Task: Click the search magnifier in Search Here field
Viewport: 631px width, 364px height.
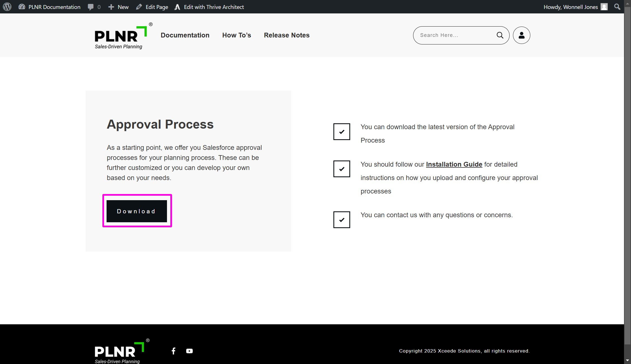Action: (500, 35)
